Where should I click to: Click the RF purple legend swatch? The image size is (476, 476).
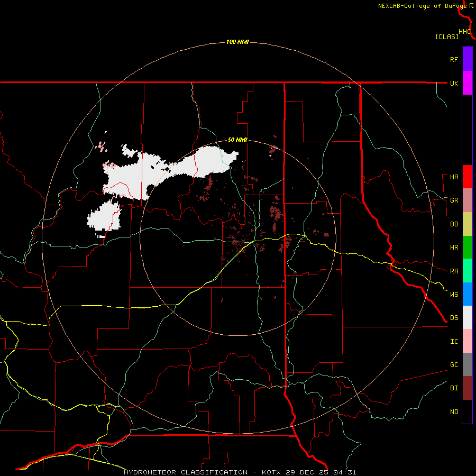(467, 59)
